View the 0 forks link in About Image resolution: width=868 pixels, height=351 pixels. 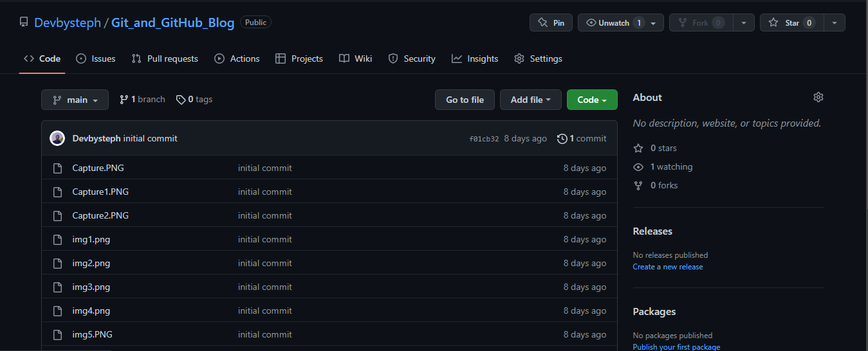click(655, 185)
